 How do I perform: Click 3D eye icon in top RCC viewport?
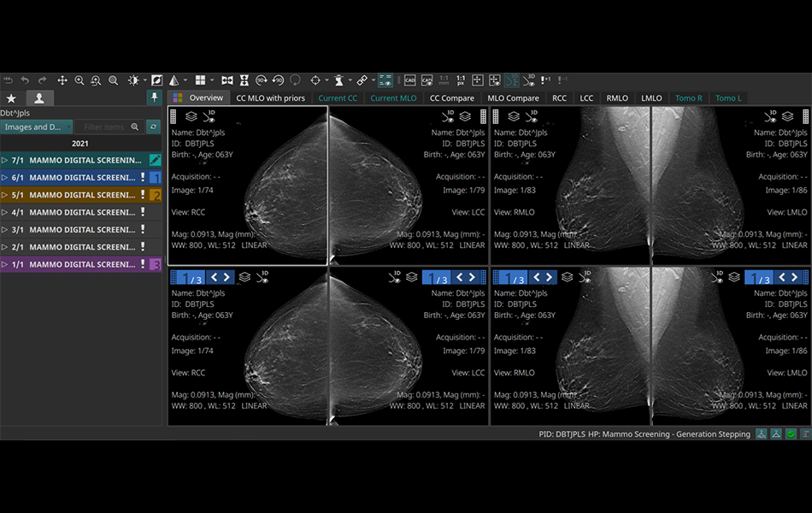pos(209,116)
